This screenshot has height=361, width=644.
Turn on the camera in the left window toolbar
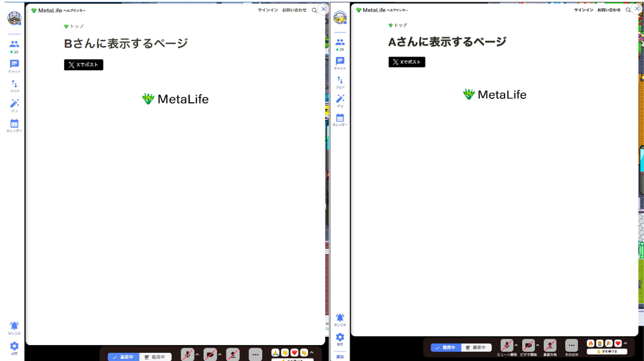click(210, 355)
